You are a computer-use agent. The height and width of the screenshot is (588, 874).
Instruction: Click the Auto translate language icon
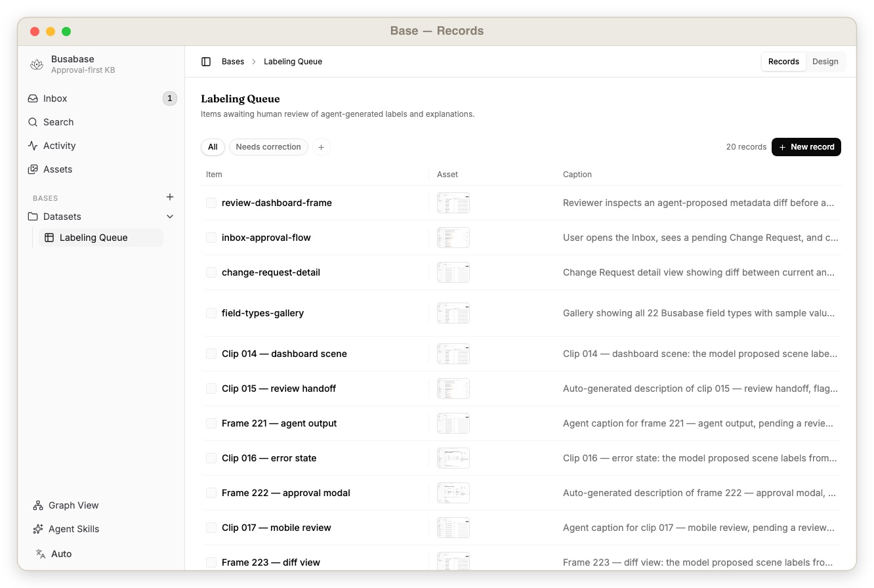[x=41, y=554]
